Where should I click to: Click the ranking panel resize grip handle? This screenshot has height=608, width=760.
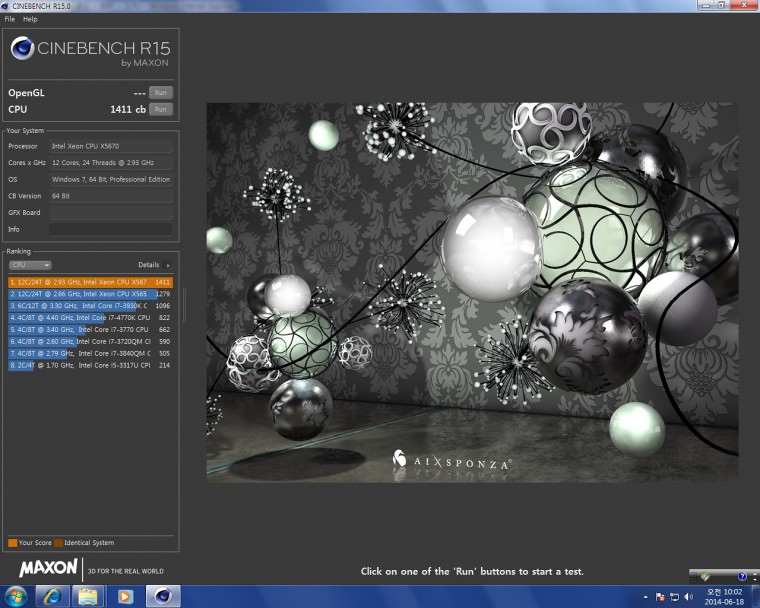click(x=184, y=305)
